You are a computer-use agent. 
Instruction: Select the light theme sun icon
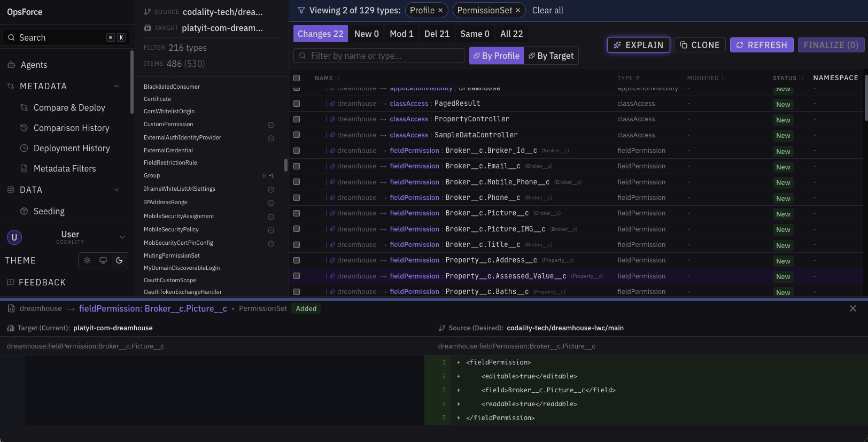pos(87,260)
